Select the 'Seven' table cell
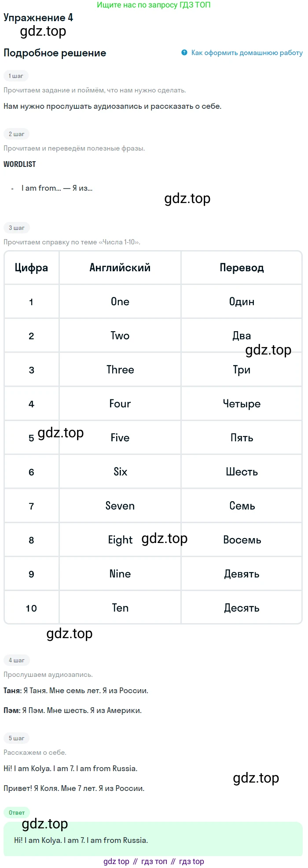The width and height of the screenshot is (308, 868). point(120,506)
